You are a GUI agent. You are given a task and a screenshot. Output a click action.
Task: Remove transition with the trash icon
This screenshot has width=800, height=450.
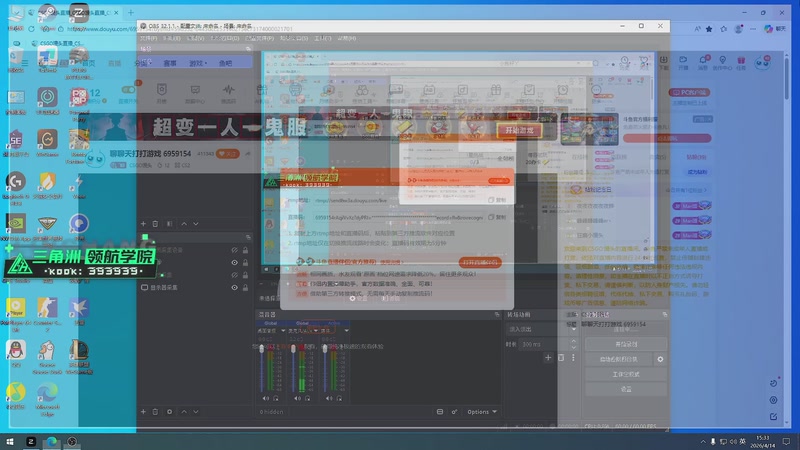click(561, 358)
